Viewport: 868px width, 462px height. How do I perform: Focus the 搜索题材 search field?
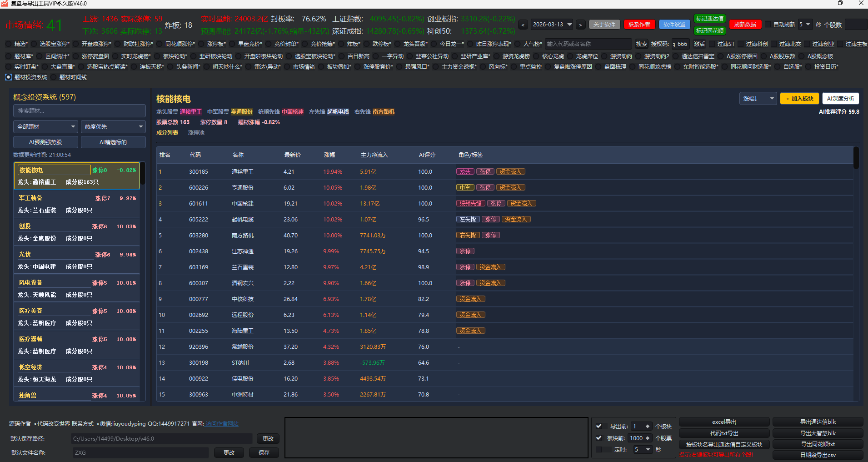click(79, 111)
